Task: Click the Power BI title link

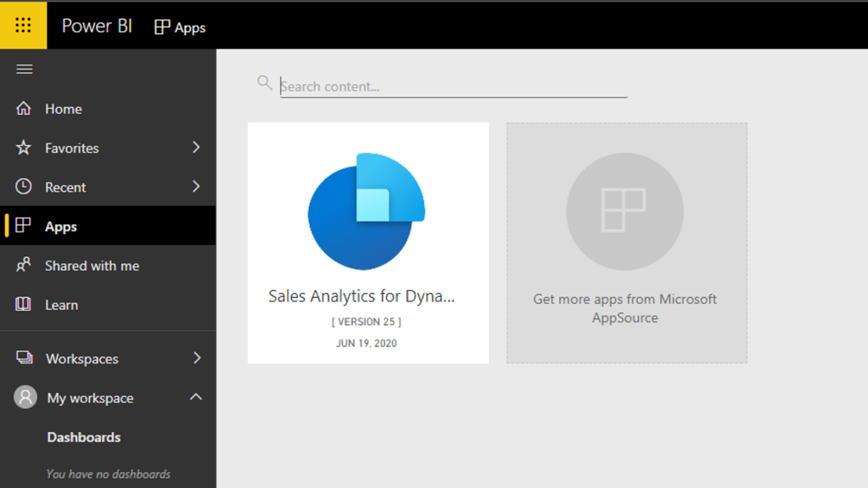Action: tap(97, 26)
